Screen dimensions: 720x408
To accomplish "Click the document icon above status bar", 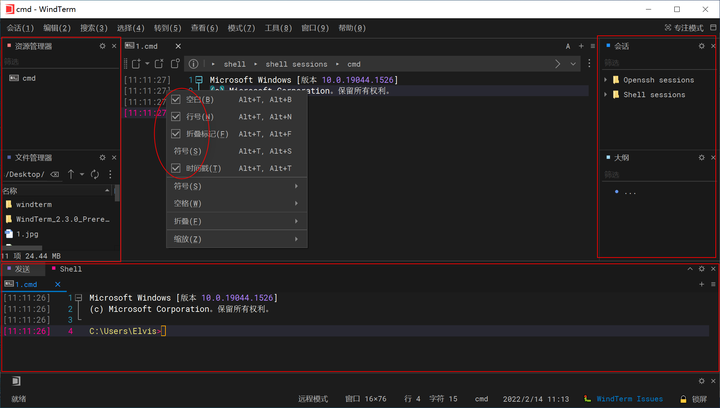I will click(x=16, y=381).
